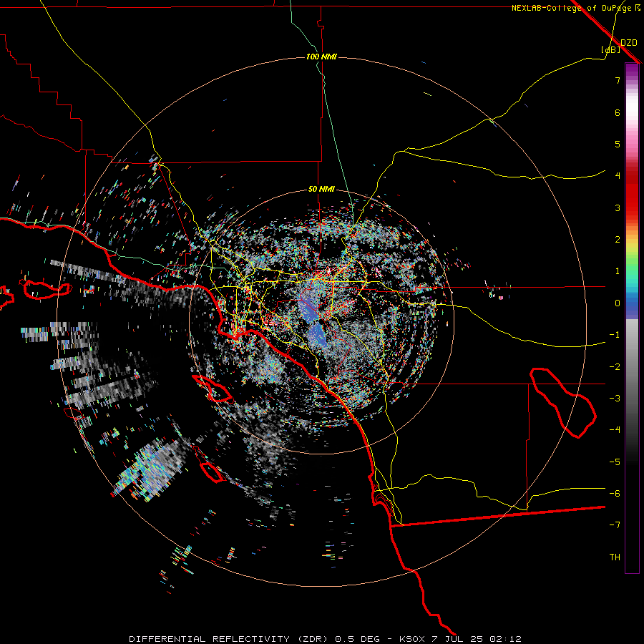644x644 pixels.
Task: Click the [dB] units label
Action: [x=611, y=49]
